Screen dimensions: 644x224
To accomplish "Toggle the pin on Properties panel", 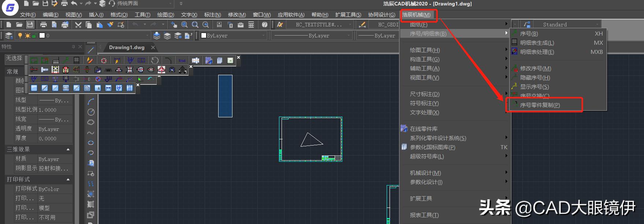I will tap(73, 47).
